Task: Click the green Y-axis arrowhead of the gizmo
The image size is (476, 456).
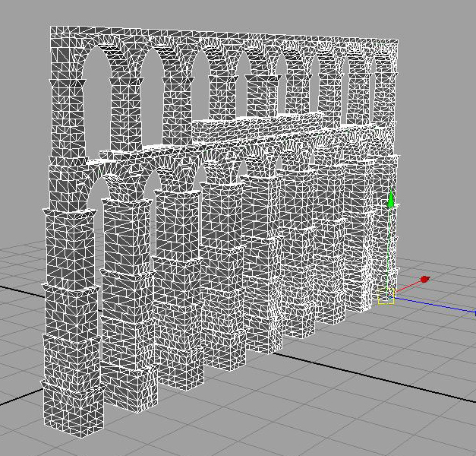Action: tap(390, 200)
